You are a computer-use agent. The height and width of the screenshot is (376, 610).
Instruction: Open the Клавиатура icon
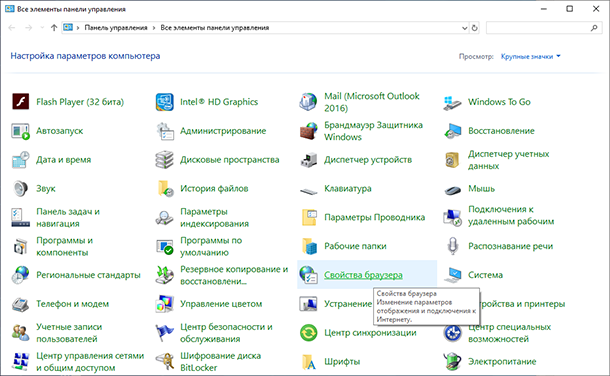coord(309,191)
